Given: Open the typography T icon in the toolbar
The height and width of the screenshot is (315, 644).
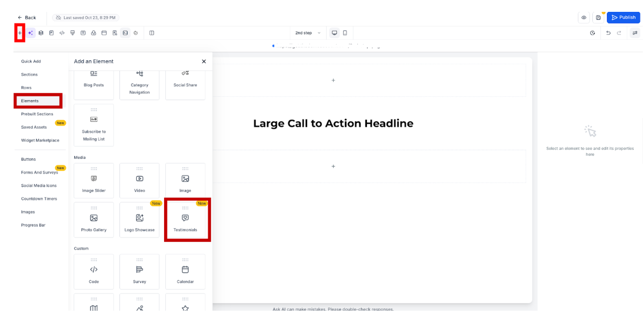Looking at the screenshot, I should tap(83, 33).
